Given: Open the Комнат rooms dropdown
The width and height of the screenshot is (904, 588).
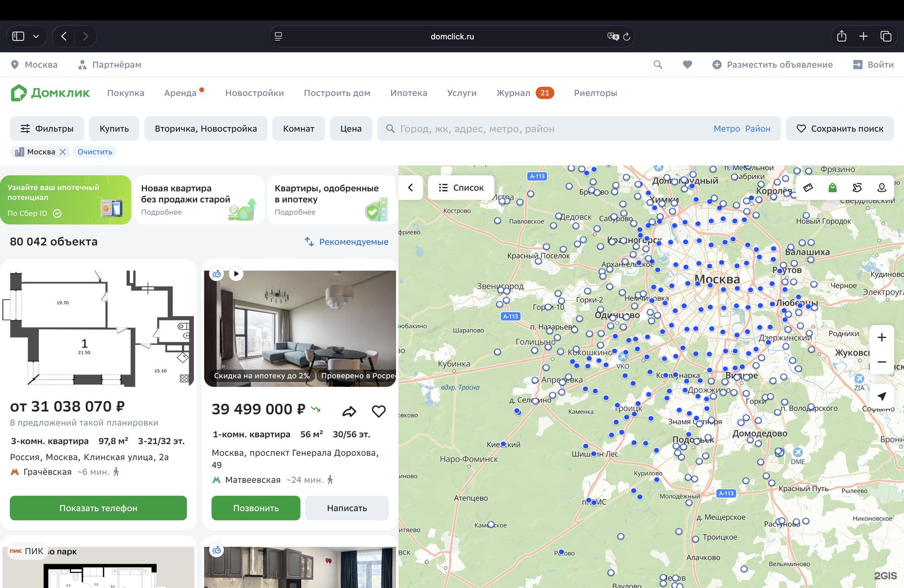Looking at the screenshot, I should point(298,129).
